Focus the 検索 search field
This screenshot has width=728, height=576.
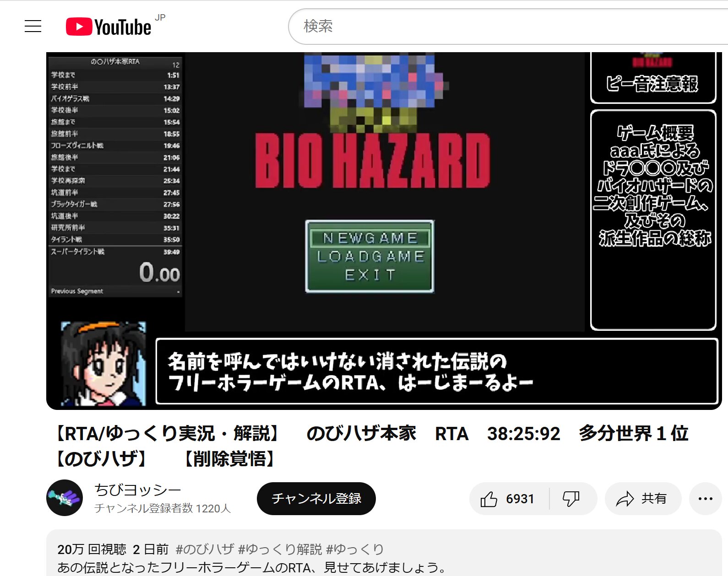point(508,27)
